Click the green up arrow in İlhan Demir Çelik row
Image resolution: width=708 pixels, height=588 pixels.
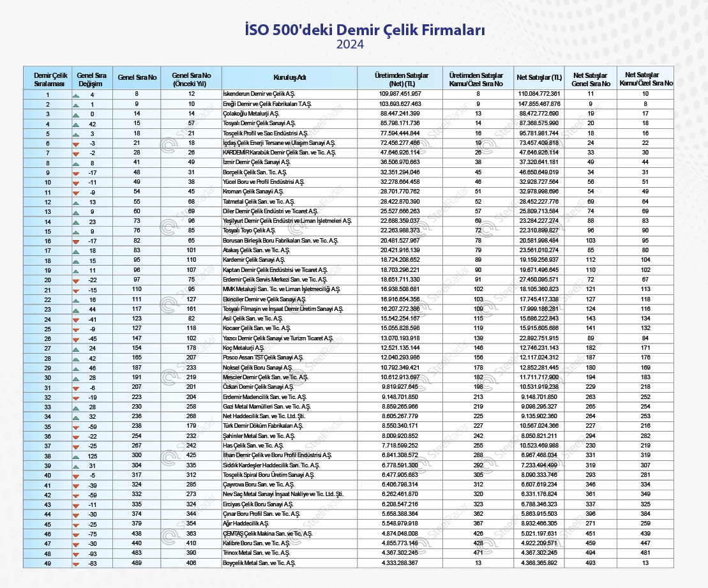coord(76,456)
